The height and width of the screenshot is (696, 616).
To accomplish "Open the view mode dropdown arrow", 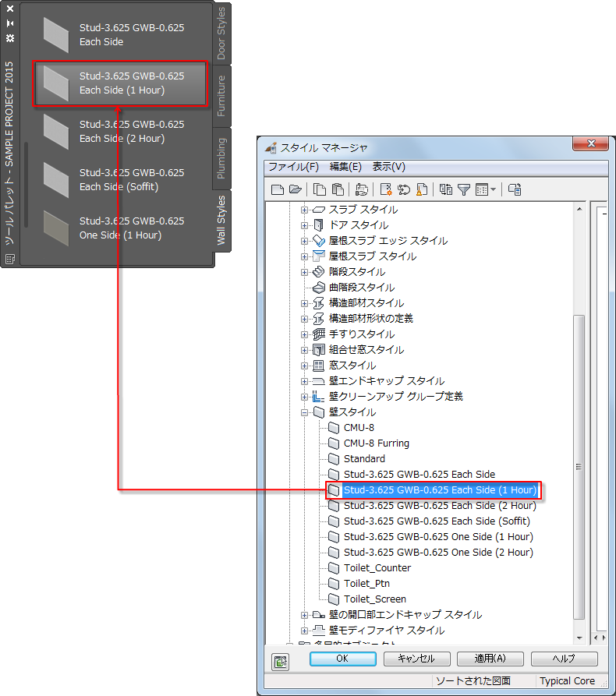I will click(493, 189).
